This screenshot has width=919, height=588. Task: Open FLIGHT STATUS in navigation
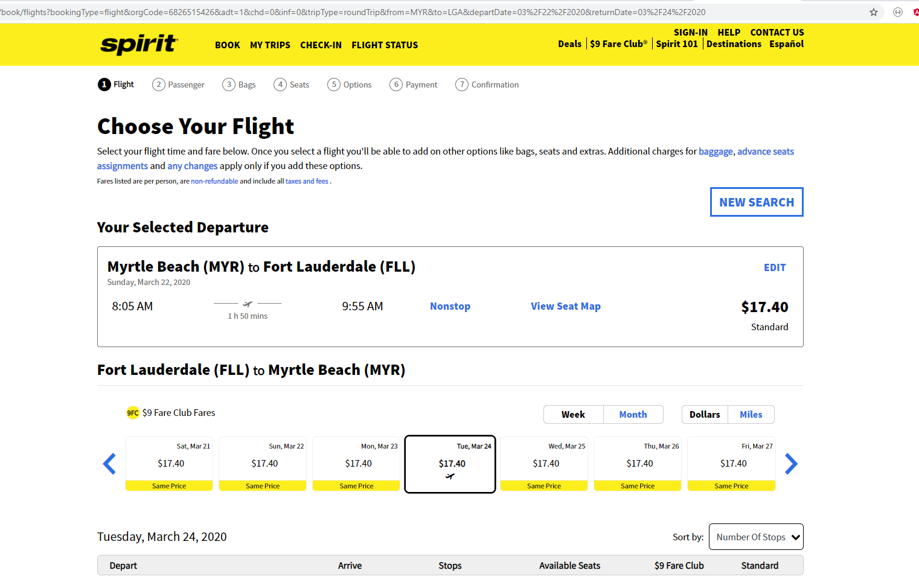[x=385, y=45]
